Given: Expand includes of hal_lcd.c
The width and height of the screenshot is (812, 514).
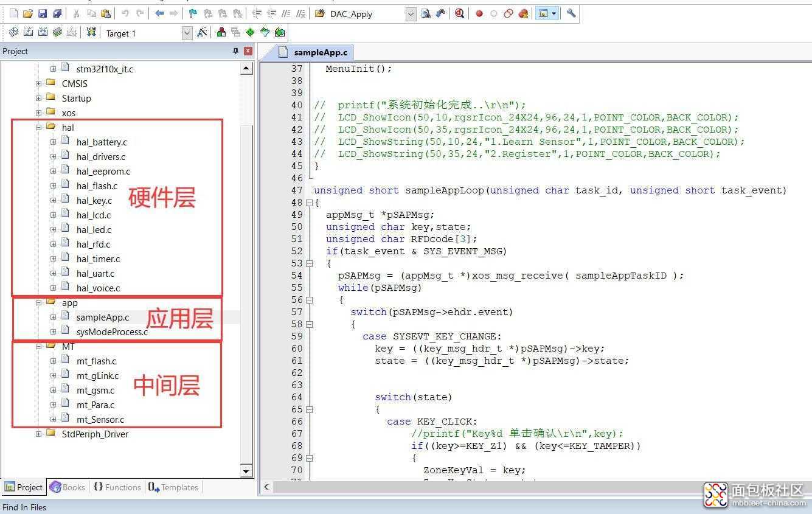Looking at the screenshot, I should [x=54, y=215].
